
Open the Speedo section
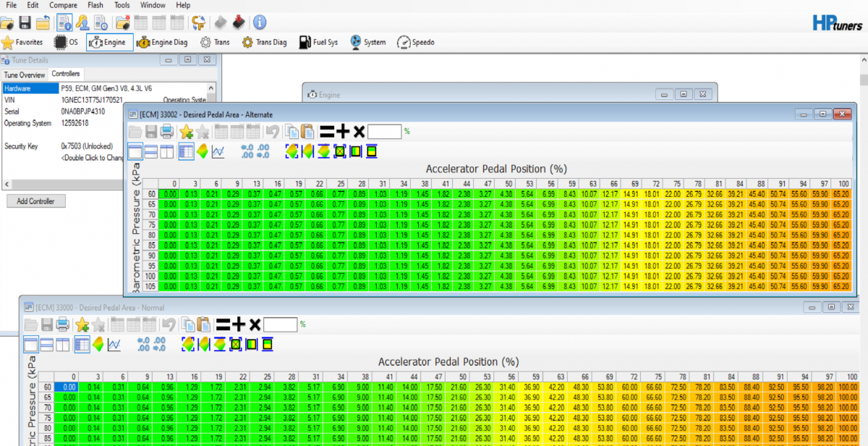coord(416,42)
